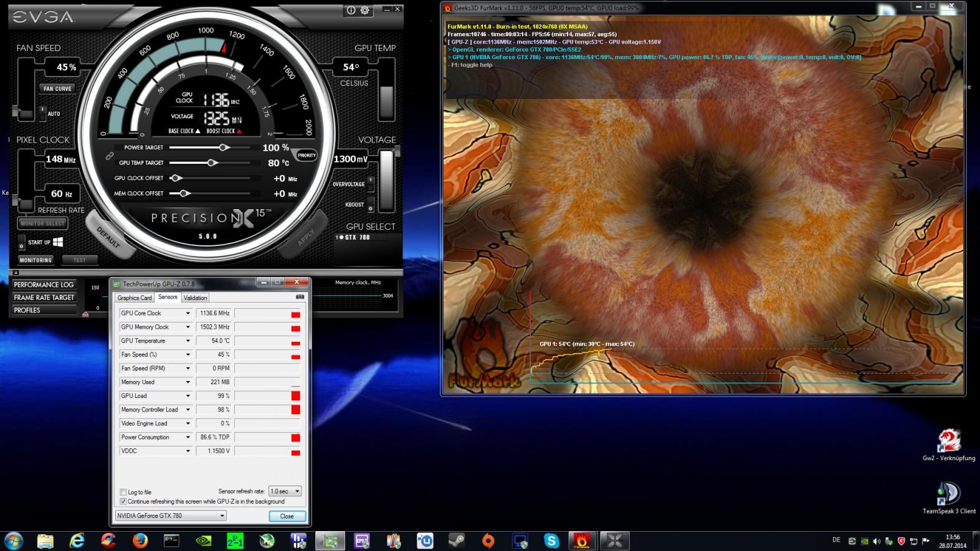Open the command prompt taskbar icon
The image size is (980, 551).
pos(172,540)
